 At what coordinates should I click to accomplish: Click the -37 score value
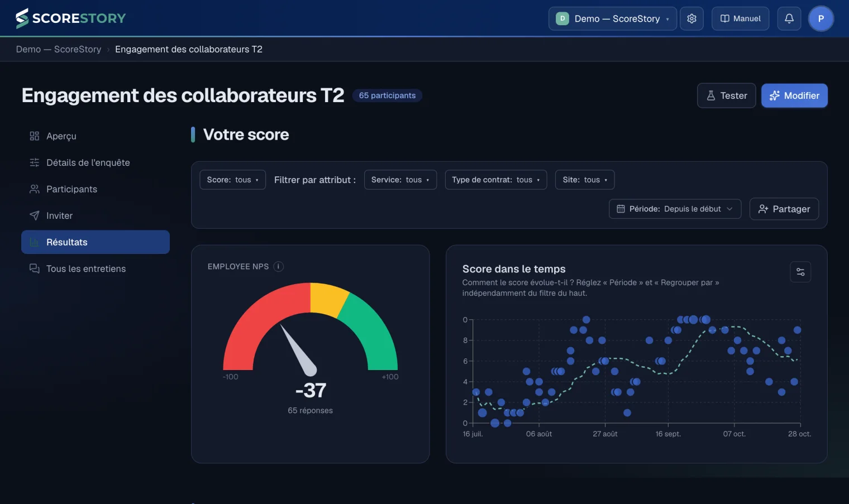click(x=311, y=390)
